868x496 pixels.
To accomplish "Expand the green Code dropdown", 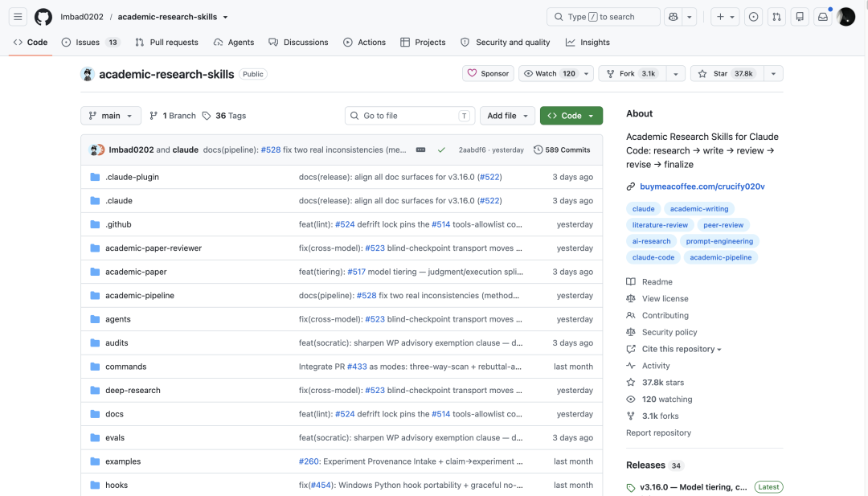I will coord(571,116).
